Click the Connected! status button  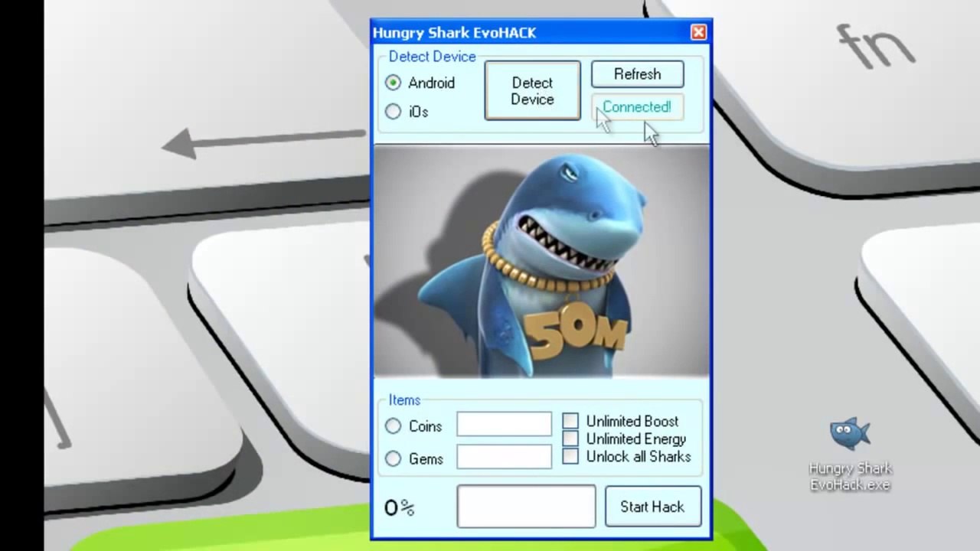click(637, 107)
